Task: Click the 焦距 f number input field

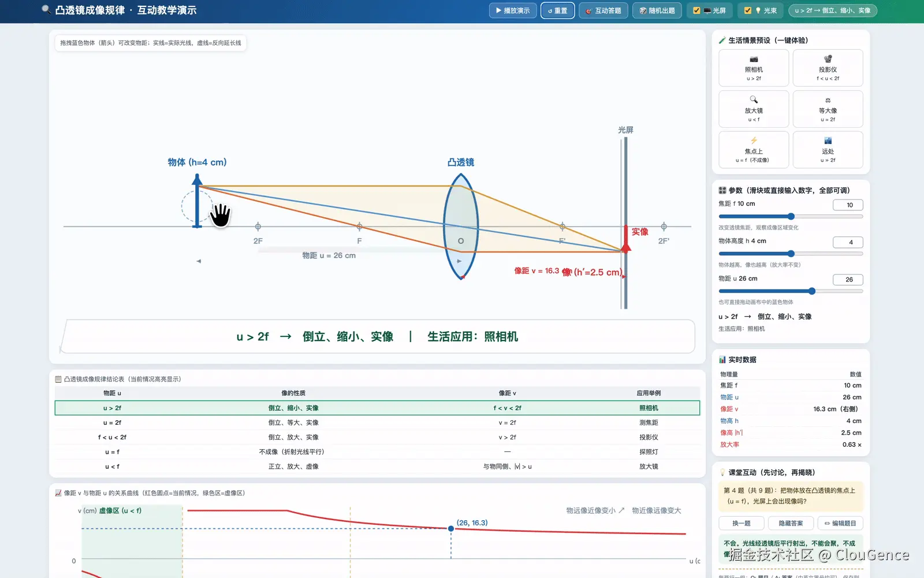Action: [x=848, y=205]
